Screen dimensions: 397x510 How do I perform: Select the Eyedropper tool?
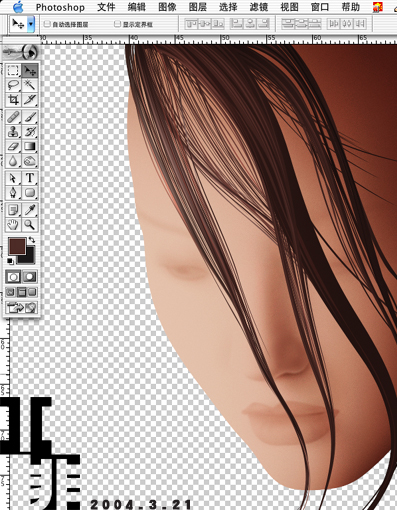pos(30,210)
